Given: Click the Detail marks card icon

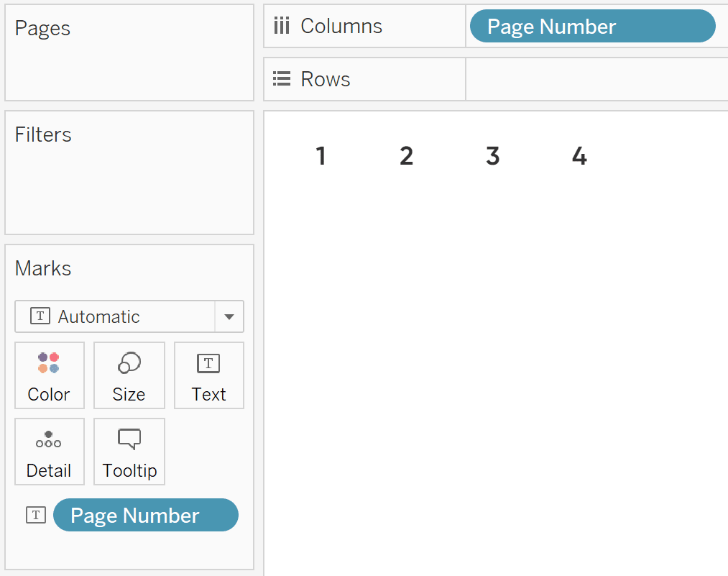Looking at the screenshot, I should tap(48, 439).
